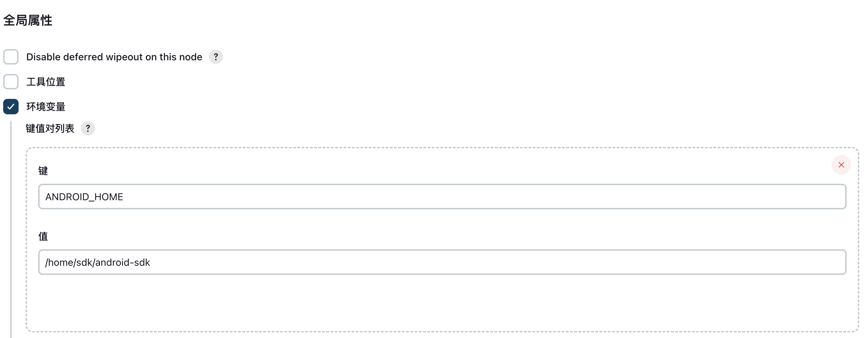Focus the 值 input field

tap(442, 262)
